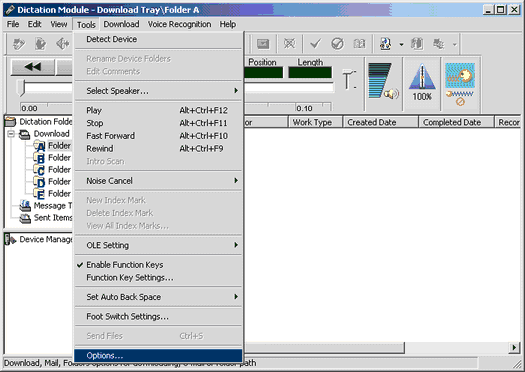
Task: Select the Dictation Folder root item
Action: click(39, 122)
